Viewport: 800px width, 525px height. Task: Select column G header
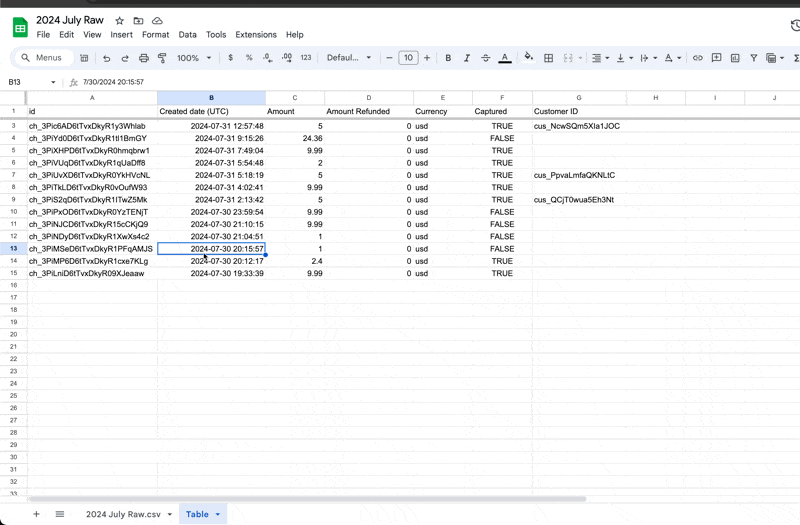point(579,97)
